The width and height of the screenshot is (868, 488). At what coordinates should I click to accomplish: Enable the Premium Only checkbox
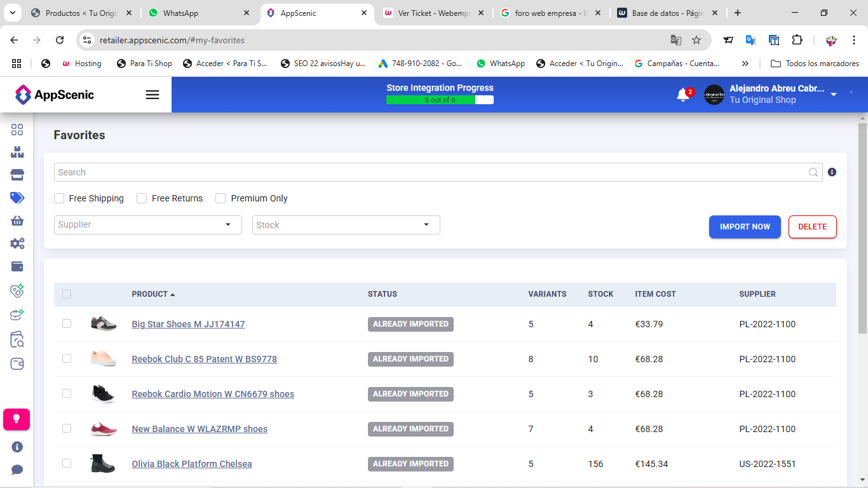click(220, 198)
